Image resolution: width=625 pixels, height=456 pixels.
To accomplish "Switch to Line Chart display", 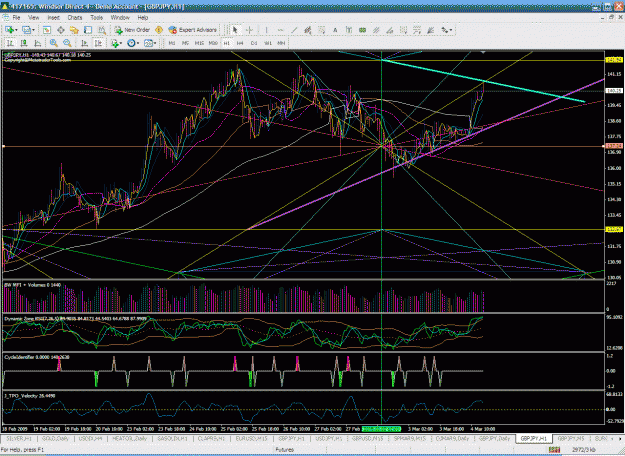I will 37,43.
